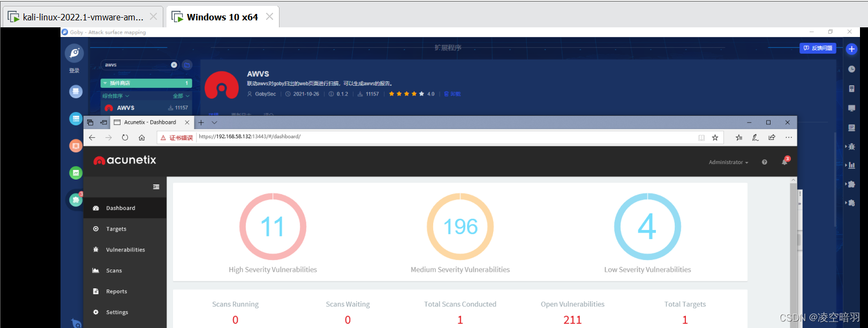Close the Windows 10 x64 VM tab
The image size is (868, 328).
pyautogui.click(x=269, y=17)
